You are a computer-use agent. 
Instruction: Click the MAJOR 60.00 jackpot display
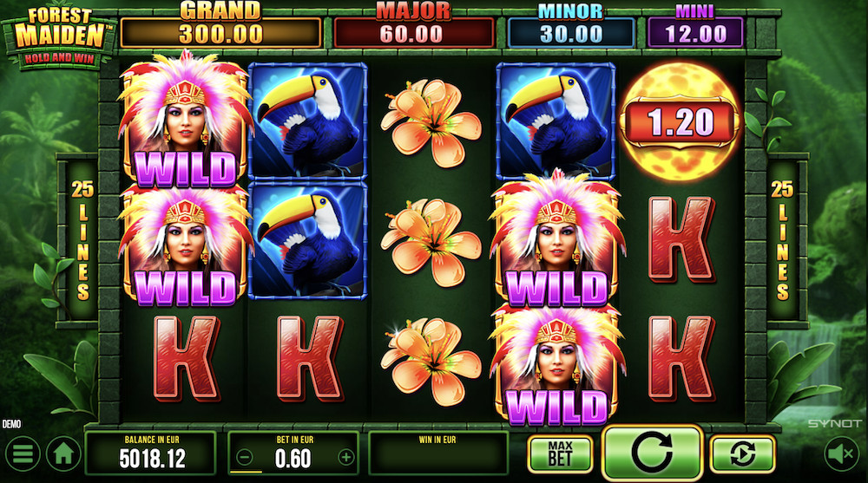coord(413,27)
